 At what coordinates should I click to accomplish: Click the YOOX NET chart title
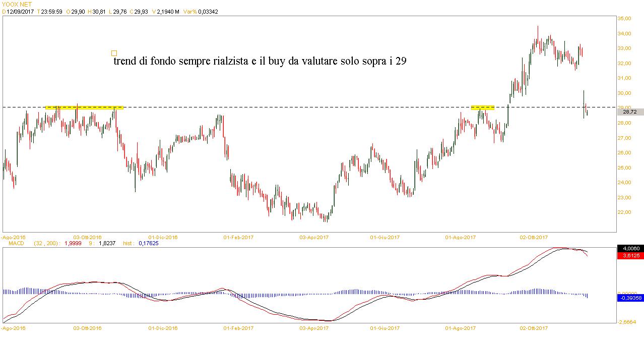click(x=17, y=4)
